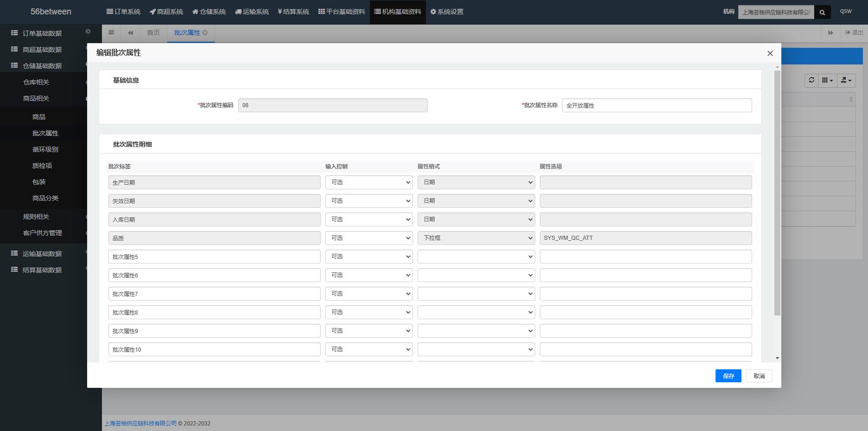The width and height of the screenshot is (868, 431).
Task: Click the 批次属性名称 input field
Action: coord(657,105)
